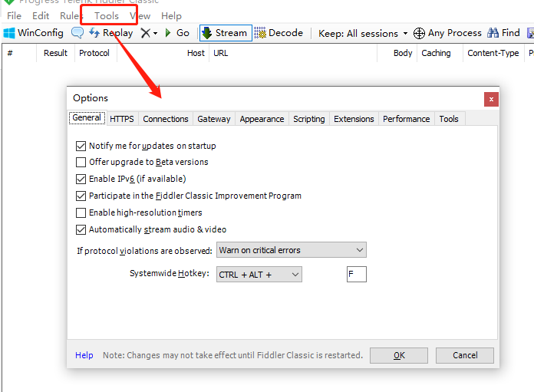Open the Help menu
Viewport: 534px width, 392px height.
click(x=171, y=16)
